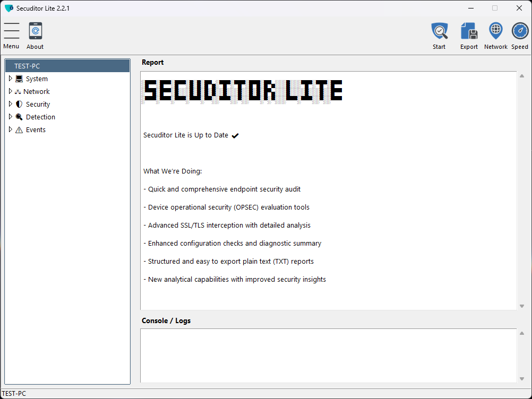532x399 pixels.
Task: Click the up-to-date checkmark symbol
Action: click(x=235, y=136)
